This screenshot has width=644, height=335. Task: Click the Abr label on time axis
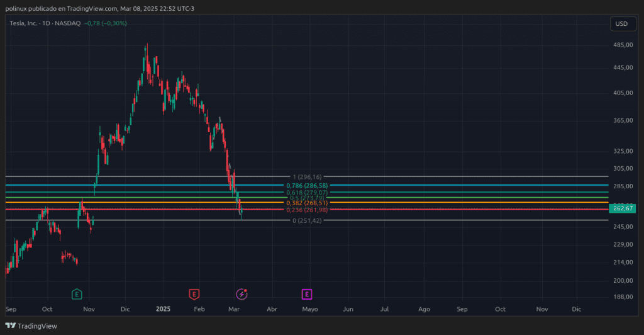point(272,309)
